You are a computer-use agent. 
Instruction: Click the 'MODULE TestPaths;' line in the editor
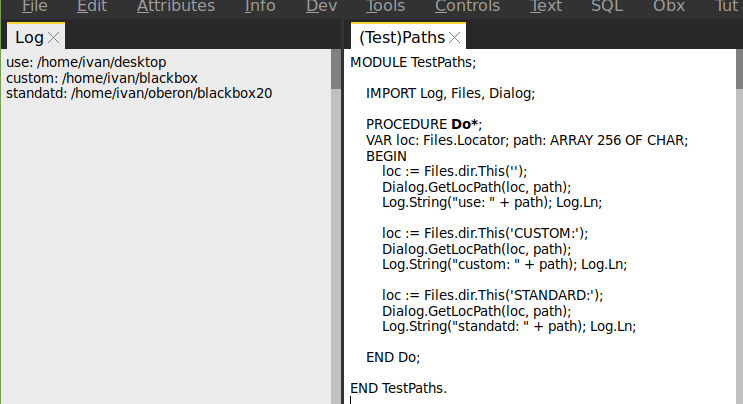[x=413, y=62]
